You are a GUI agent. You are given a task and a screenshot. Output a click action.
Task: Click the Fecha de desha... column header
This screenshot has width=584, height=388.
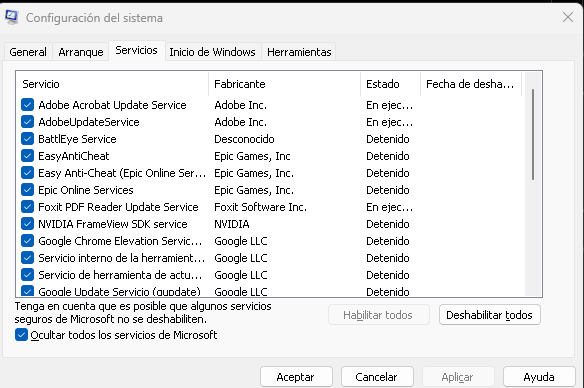click(x=471, y=84)
